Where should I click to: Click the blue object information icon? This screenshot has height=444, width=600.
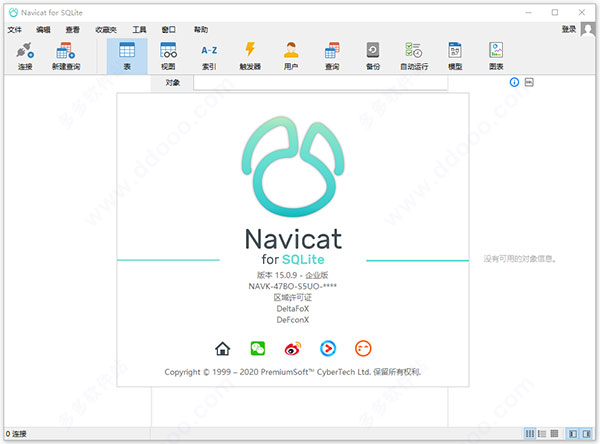[x=514, y=82]
